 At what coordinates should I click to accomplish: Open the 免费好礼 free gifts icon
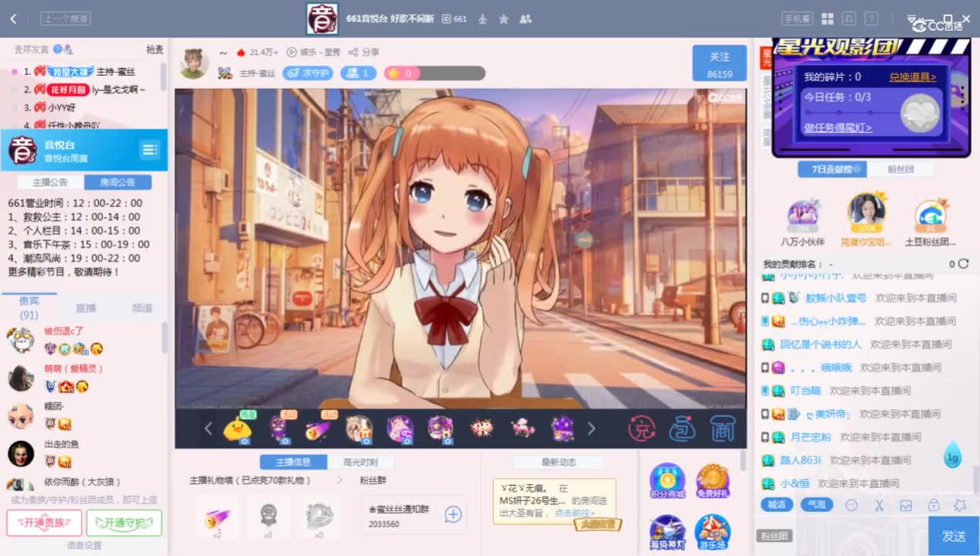[x=713, y=480]
